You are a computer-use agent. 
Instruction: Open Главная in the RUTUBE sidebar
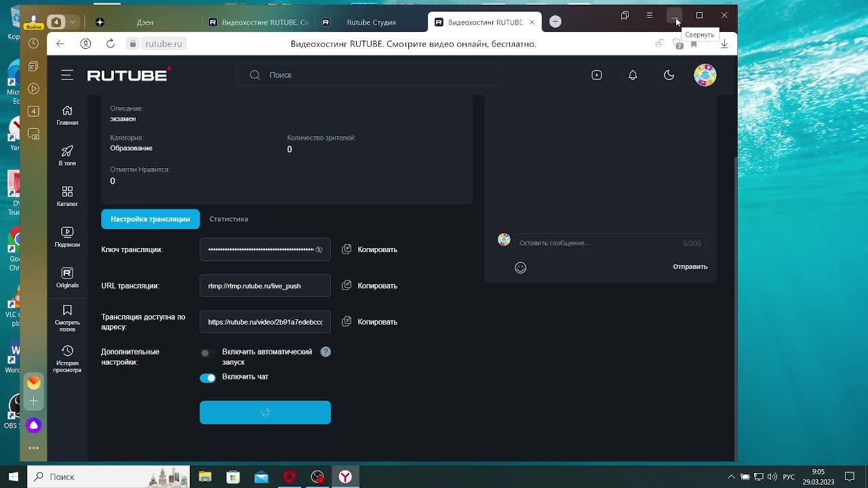click(x=67, y=115)
